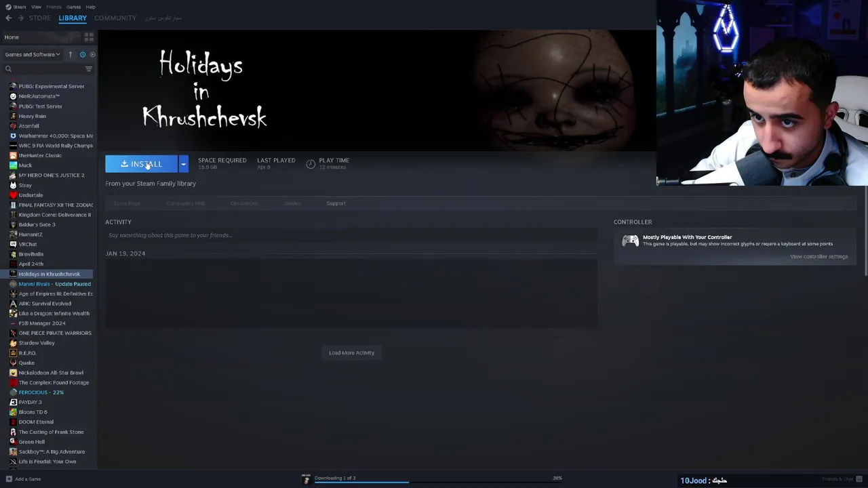
Task: Click the controller gamepad icon
Action: tap(630, 241)
